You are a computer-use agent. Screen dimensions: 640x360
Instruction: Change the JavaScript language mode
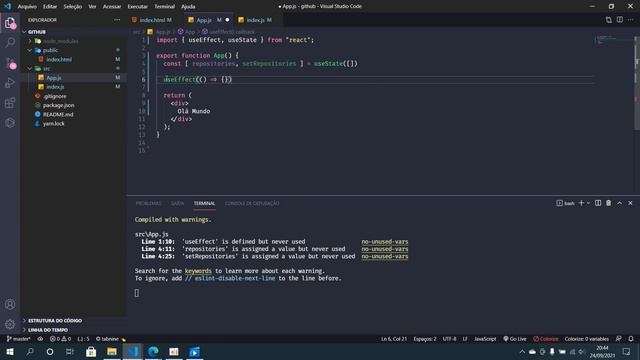pos(485,339)
